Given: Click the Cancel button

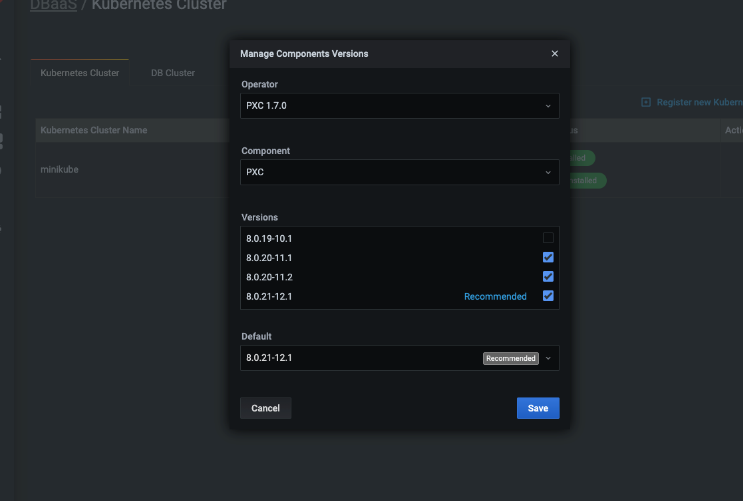Looking at the screenshot, I should [265, 408].
